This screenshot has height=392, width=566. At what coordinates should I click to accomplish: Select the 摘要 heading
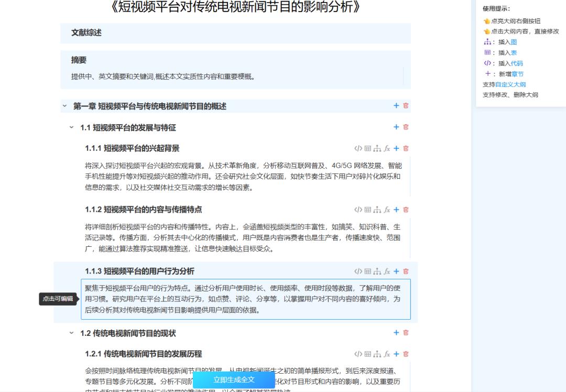79,60
